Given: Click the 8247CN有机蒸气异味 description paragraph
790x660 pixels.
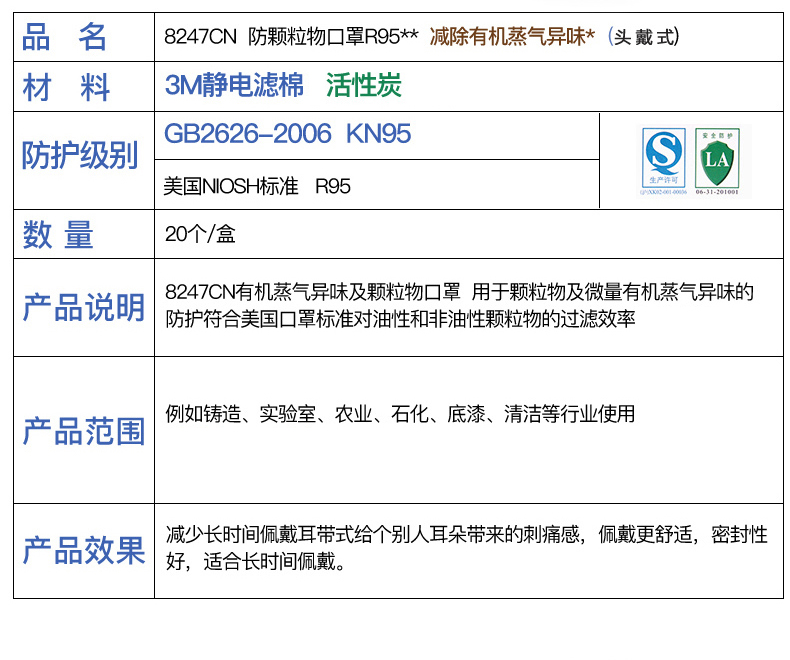Looking at the screenshot, I should point(458,305).
